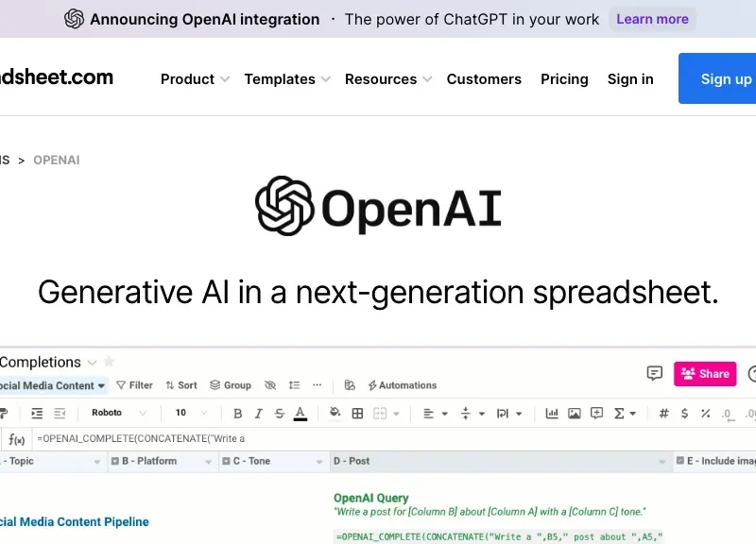Click the add comment toolbar icon
Image resolution: width=756 pixels, height=544 pixels.
pos(597,413)
